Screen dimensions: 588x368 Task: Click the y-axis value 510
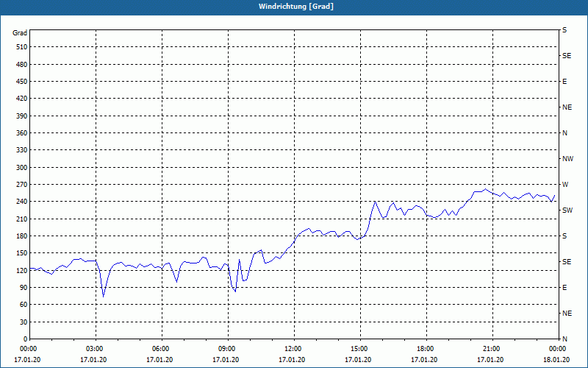tap(22, 47)
